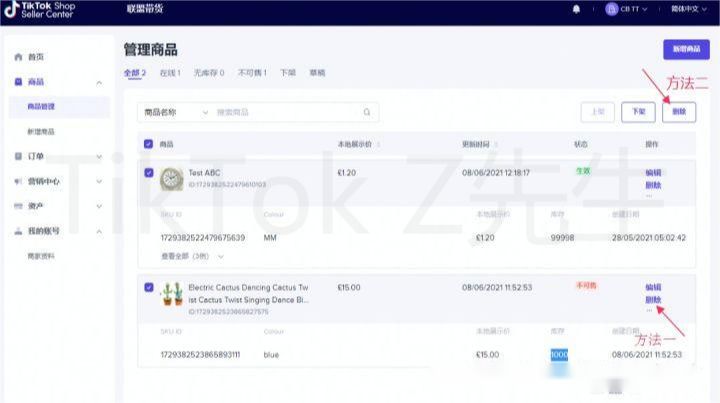The height and width of the screenshot is (403, 720).
Task: Click the 资产 assets icon in sidebar
Action: 18,206
